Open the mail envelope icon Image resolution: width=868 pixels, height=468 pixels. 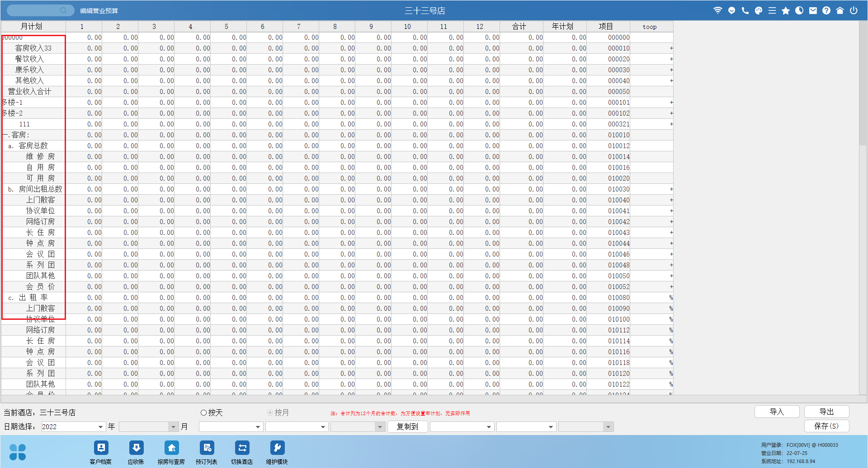click(813, 10)
